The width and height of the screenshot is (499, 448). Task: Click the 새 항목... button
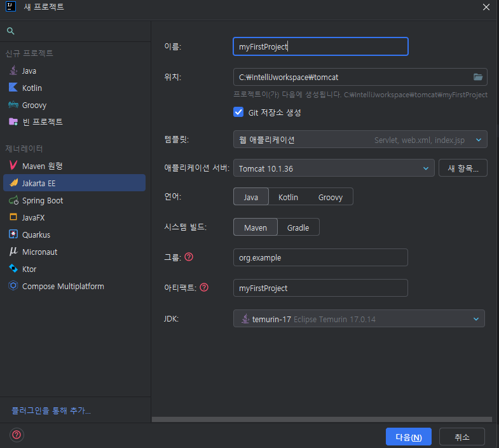[x=463, y=168]
